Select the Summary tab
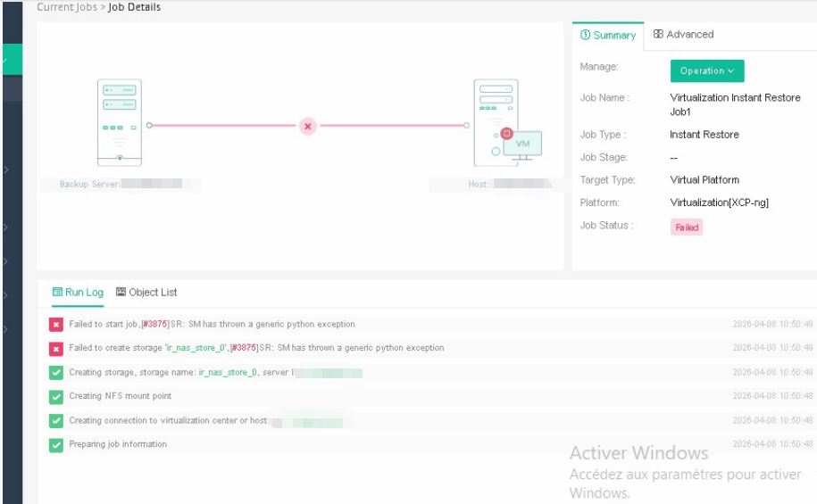Image resolution: width=817 pixels, height=504 pixels. (x=607, y=36)
